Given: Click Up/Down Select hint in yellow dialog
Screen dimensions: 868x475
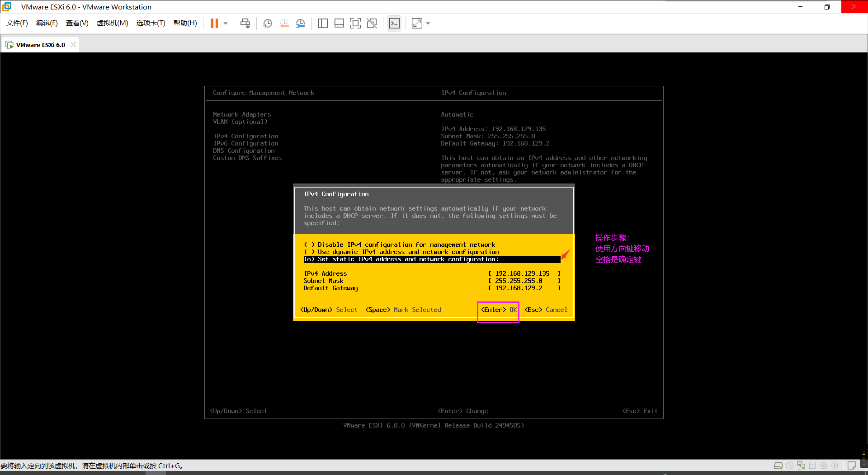Looking at the screenshot, I should pyautogui.click(x=329, y=310).
